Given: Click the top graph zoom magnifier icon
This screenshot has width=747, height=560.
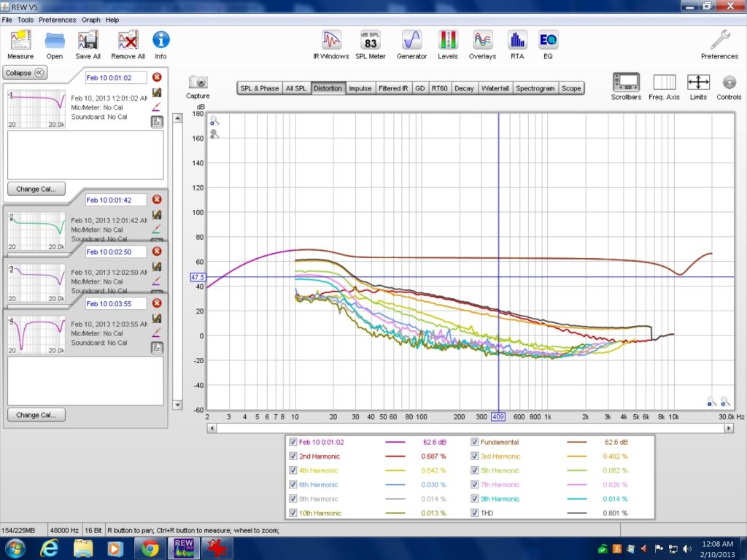Looking at the screenshot, I should click(x=215, y=120).
